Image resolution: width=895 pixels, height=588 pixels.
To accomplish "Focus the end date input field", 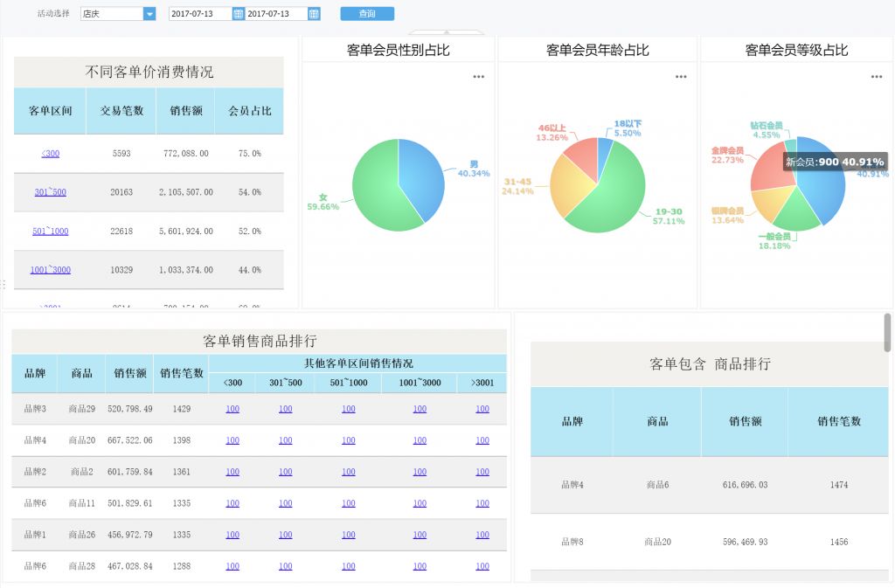I will click(x=276, y=14).
